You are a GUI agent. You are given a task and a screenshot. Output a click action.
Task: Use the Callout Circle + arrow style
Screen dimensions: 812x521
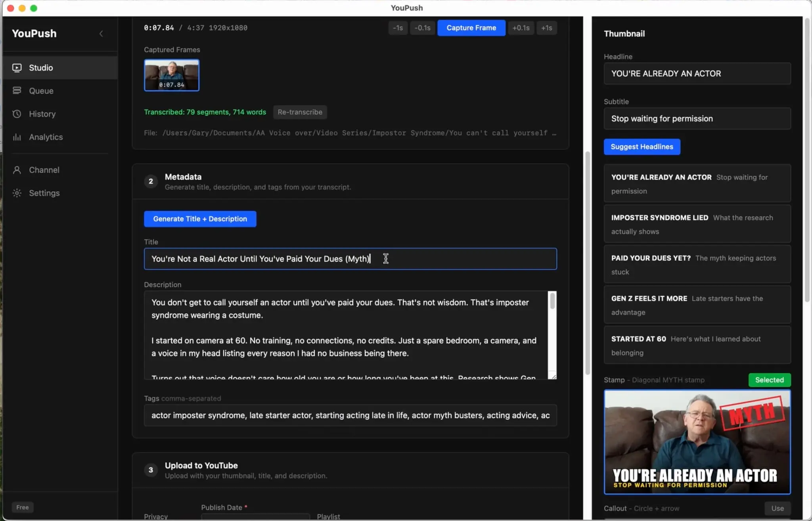[777, 508]
